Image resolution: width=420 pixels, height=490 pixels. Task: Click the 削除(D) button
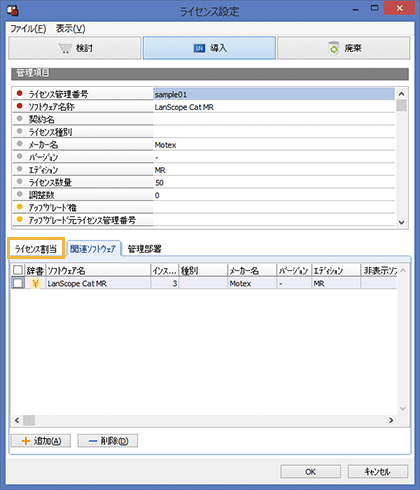click(x=108, y=441)
